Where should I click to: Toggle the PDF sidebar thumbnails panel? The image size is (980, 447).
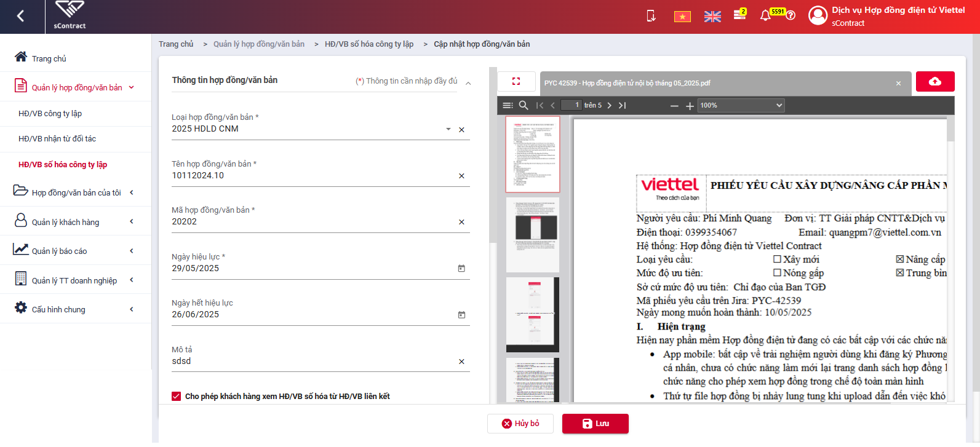click(508, 105)
